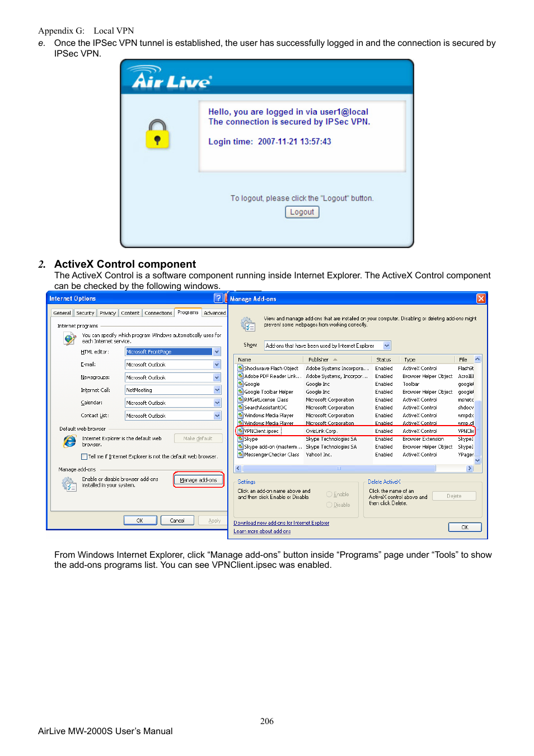Expand the E-mail program dropdown
The height and width of the screenshot is (756, 534).
pos(217,365)
